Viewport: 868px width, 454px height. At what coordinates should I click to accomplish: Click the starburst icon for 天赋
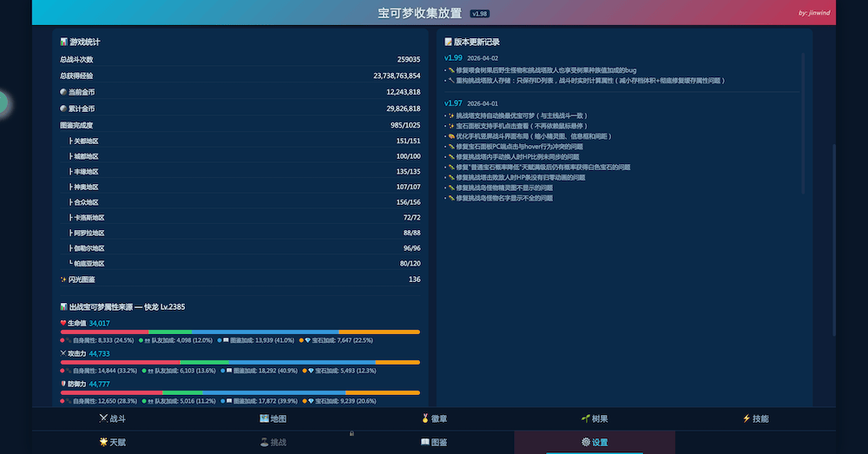click(104, 442)
